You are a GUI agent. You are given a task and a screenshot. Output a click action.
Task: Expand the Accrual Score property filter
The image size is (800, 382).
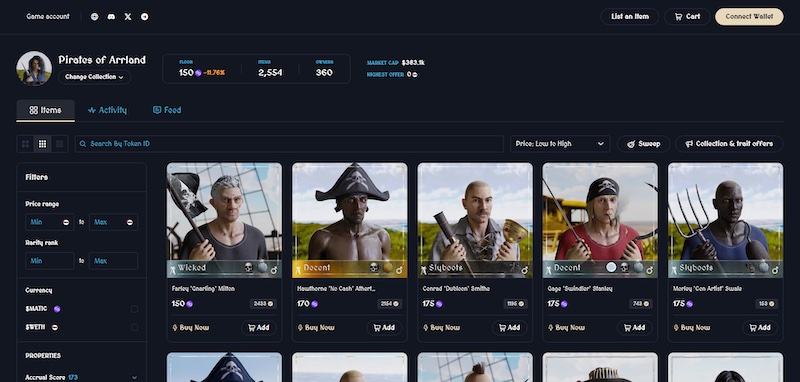click(x=82, y=377)
